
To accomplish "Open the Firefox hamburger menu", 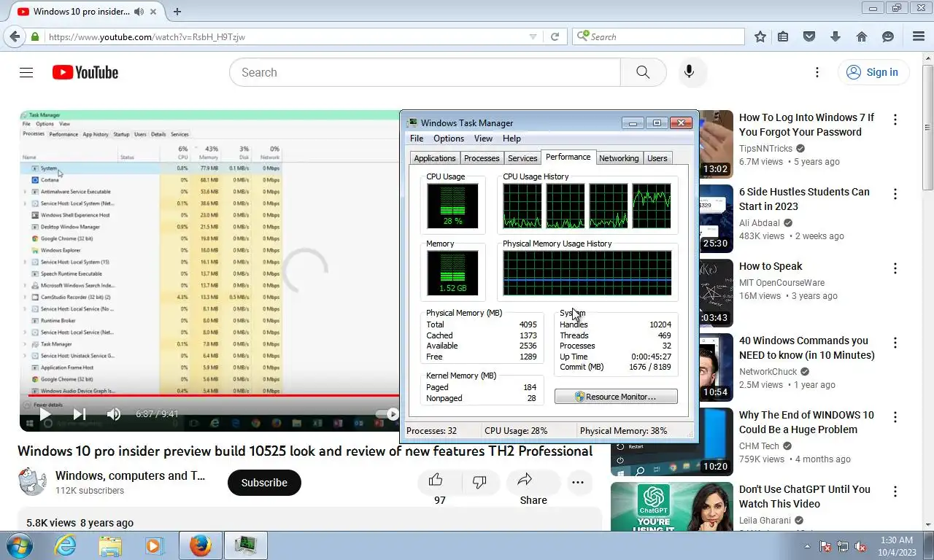I will pyautogui.click(x=919, y=36).
